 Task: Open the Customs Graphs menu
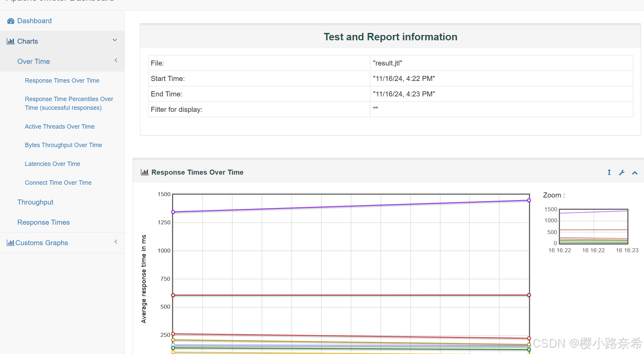click(x=42, y=243)
